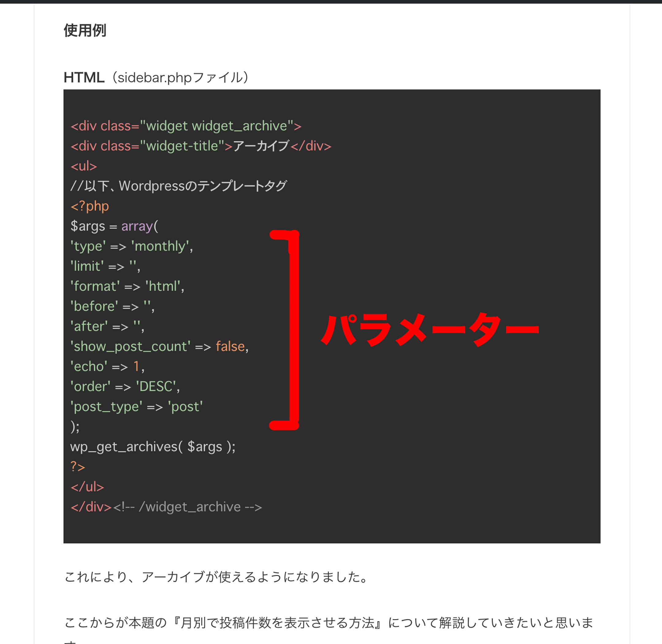Click the HTML sidebar.php file label
Screen dimensions: 662x644
tap(156, 78)
